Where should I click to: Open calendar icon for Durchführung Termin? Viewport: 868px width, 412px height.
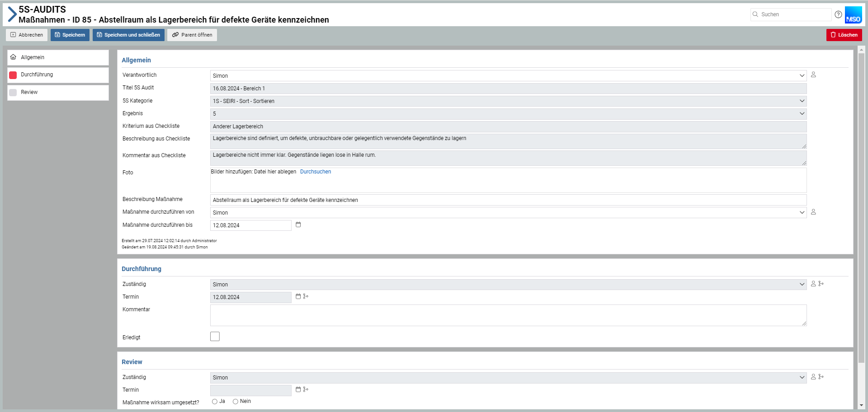[298, 297]
